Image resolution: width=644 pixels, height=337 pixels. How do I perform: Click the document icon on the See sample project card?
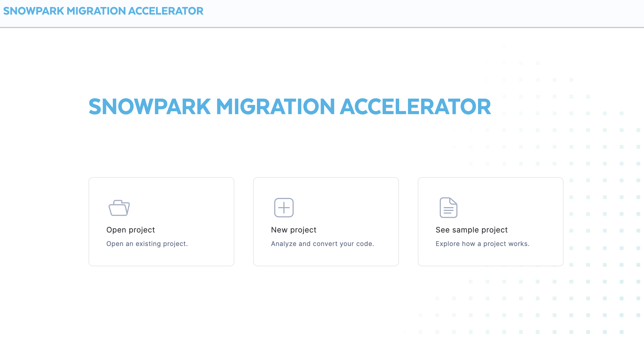(x=449, y=208)
